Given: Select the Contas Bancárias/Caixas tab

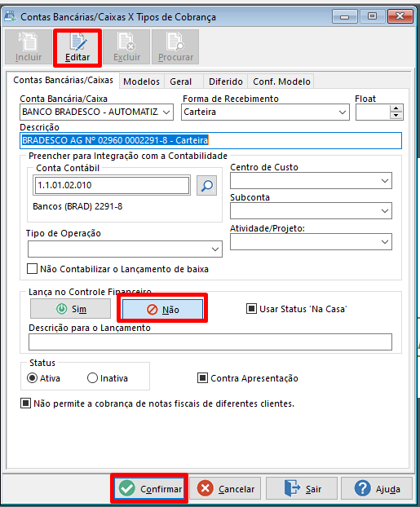Looking at the screenshot, I should pyautogui.click(x=63, y=80).
